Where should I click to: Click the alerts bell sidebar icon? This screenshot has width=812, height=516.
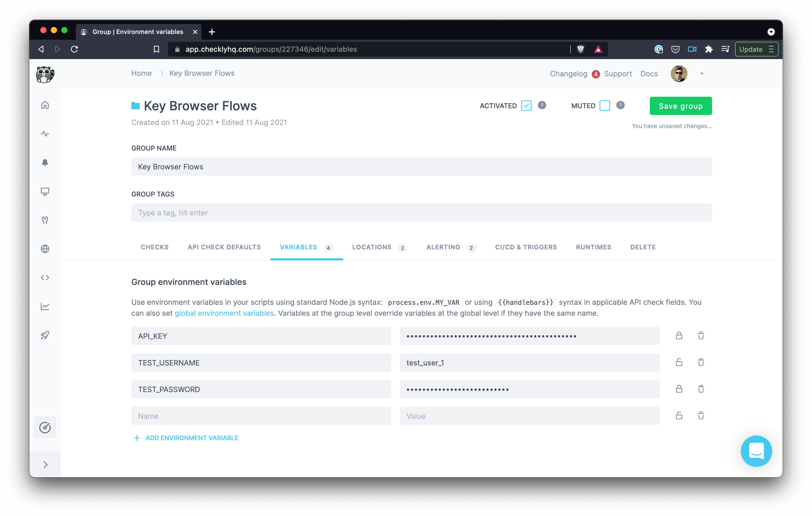tap(46, 163)
